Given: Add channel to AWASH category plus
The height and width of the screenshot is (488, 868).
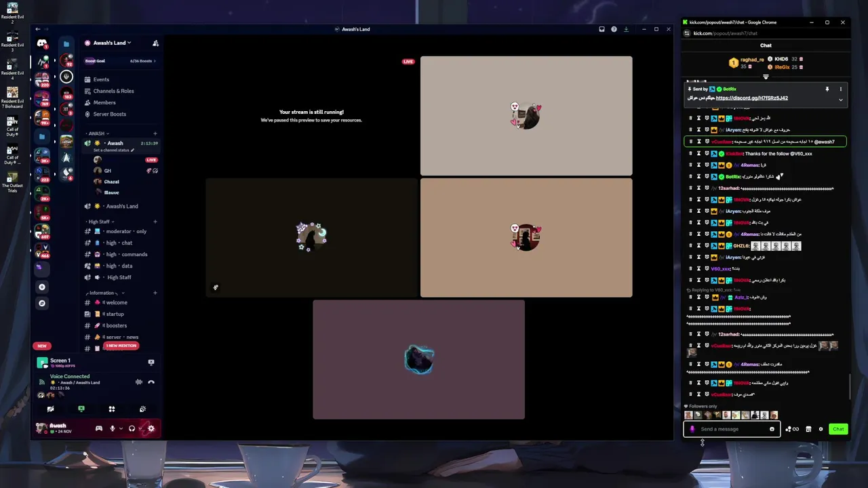Looking at the screenshot, I should (155, 134).
